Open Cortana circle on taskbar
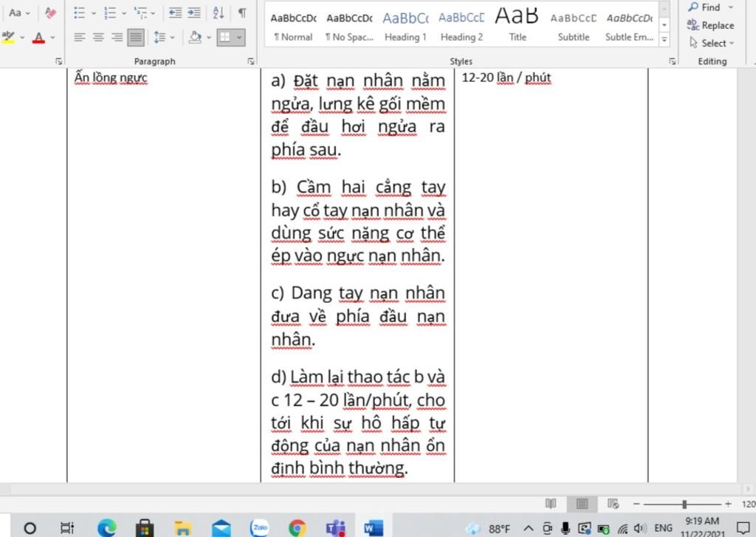Image resolution: width=756 pixels, height=537 pixels. pyautogui.click(x=30, y=528)
